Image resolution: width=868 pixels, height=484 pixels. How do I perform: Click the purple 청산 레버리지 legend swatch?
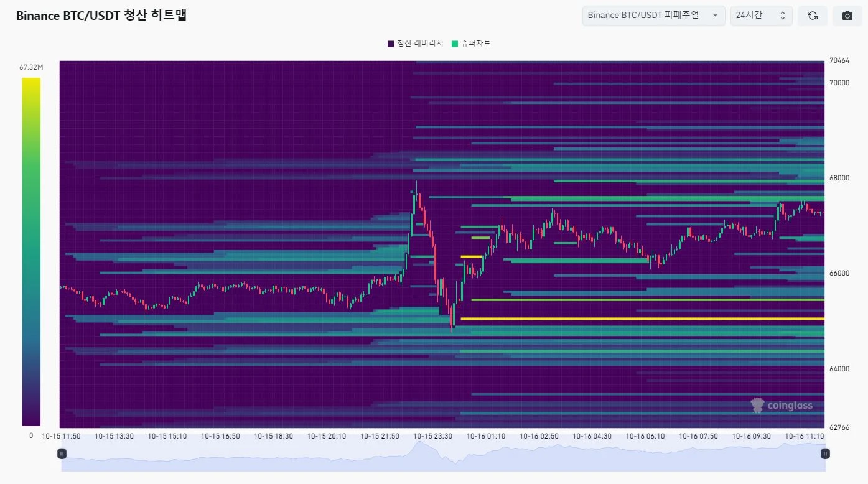pyautogui.click(x=391, y=44)
